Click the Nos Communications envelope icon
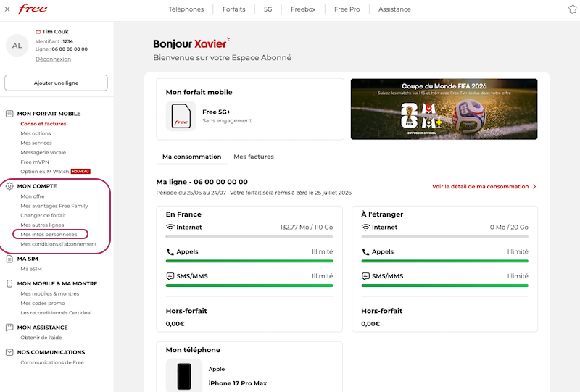This screenshot has height=392, width=580. point(9,352)
